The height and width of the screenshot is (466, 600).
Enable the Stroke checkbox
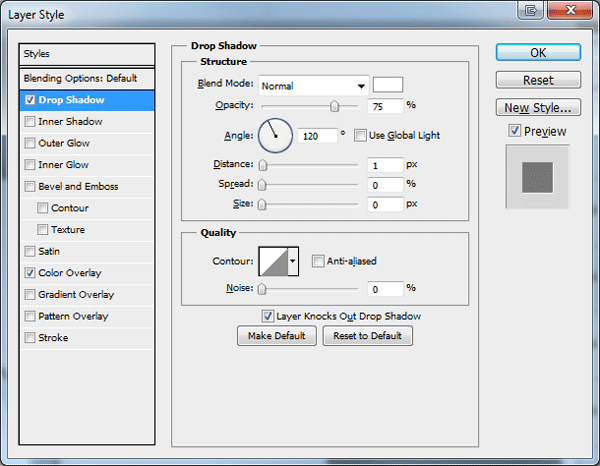30,338
